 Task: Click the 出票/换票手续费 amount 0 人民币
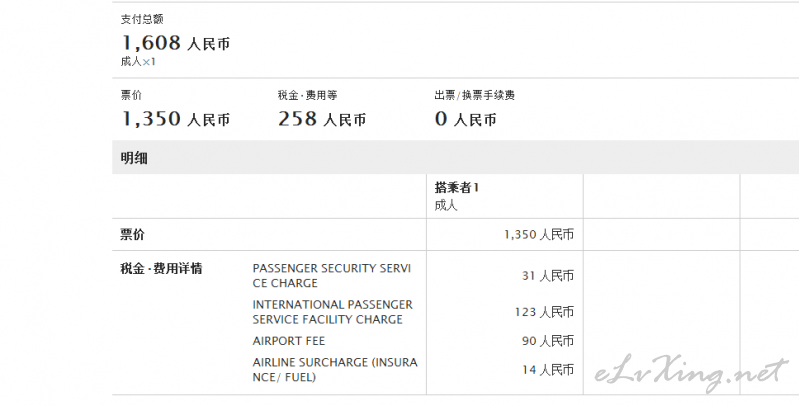tap(465, 119)
